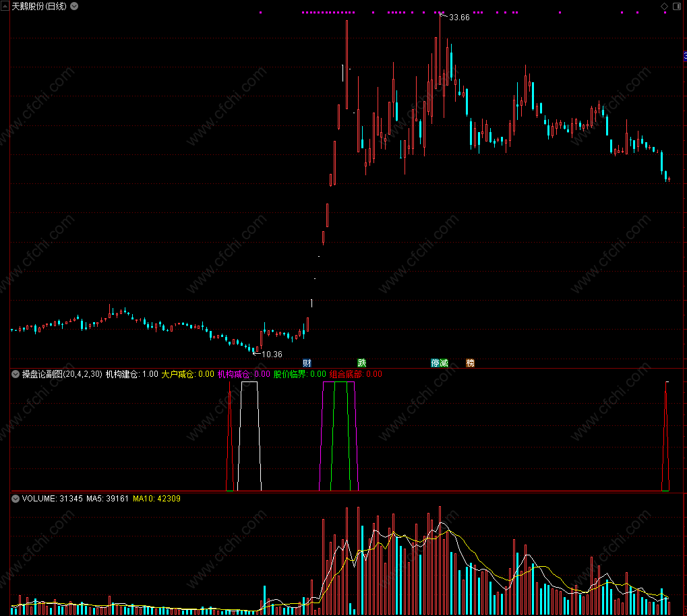Viewport: 687px width, 616px height.
Task: Click the up-arrow icon beside the stock title
Action: [x=5, y=5]
